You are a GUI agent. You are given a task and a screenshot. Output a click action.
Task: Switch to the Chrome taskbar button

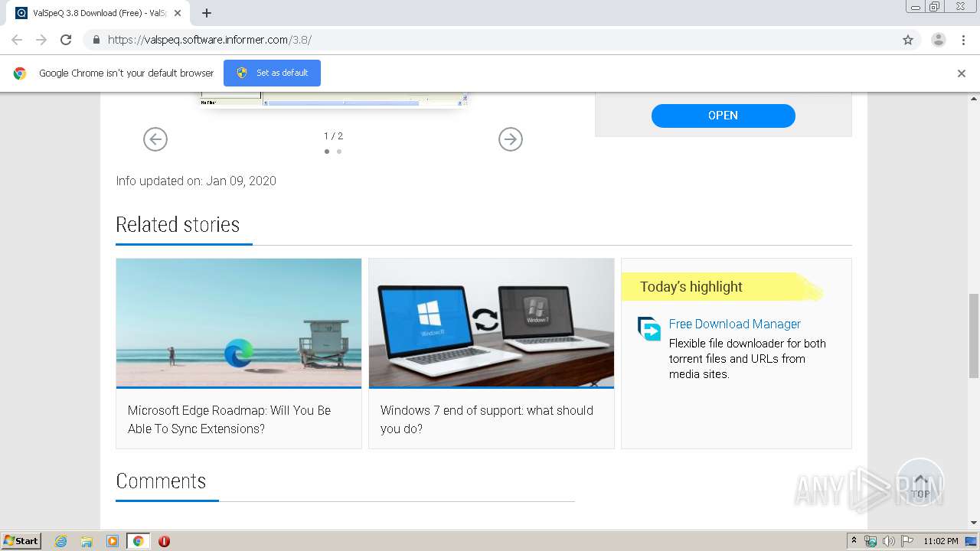(138, 541)
